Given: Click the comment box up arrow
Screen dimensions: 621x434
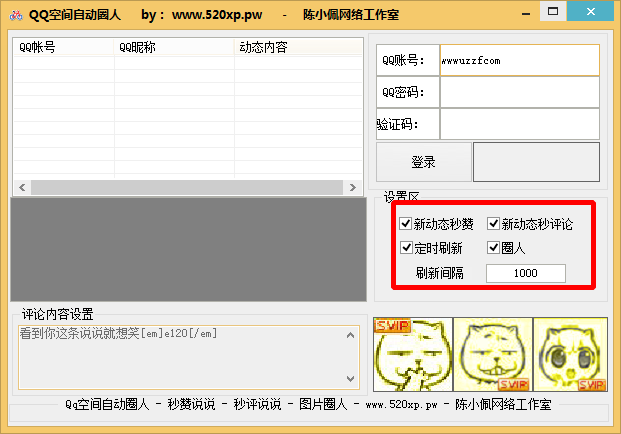Looking at the screenshot, I should pos(350,335).
